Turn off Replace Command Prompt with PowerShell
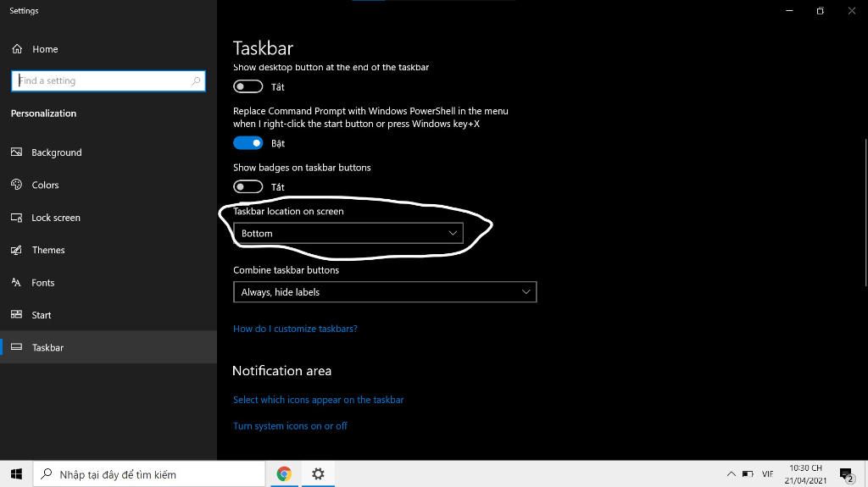868x487 pixels. [248, 143]
